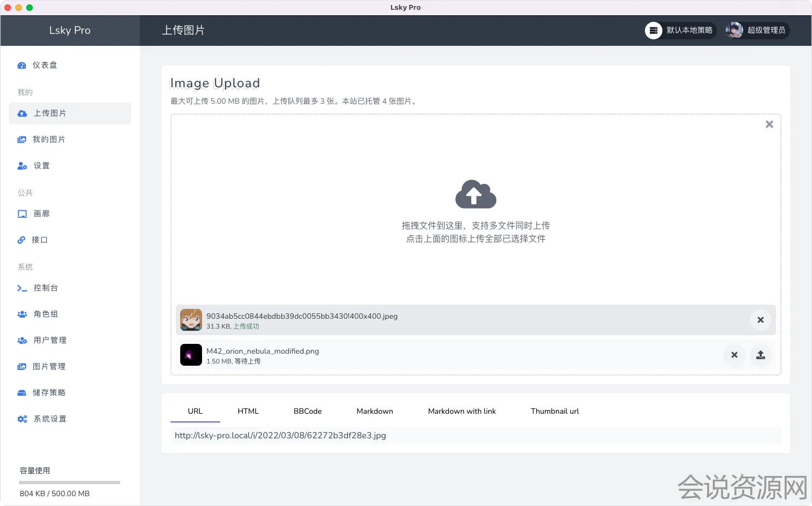The width and height of the screenshot is (812, 506).
Task: Click the generated image URL field
Action: 475,436
